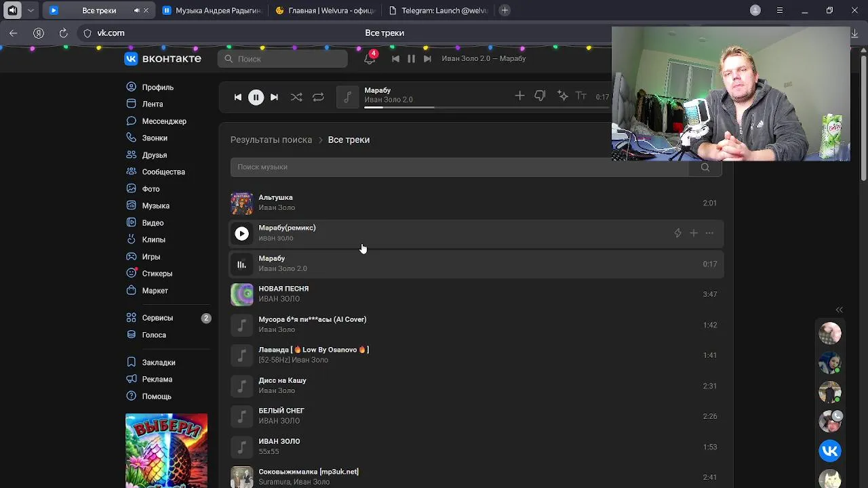
Task: Open browser hamburger menu
Action: 780,10
